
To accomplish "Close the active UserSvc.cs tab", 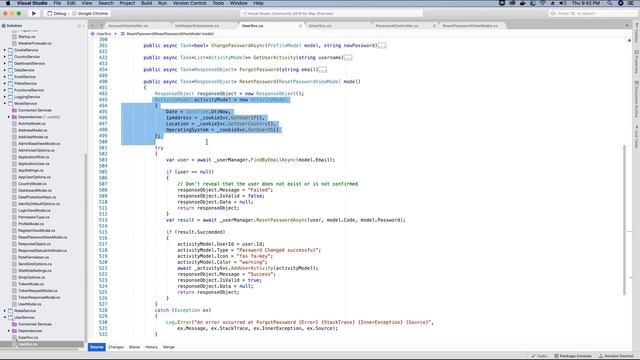I will [301, 26].
